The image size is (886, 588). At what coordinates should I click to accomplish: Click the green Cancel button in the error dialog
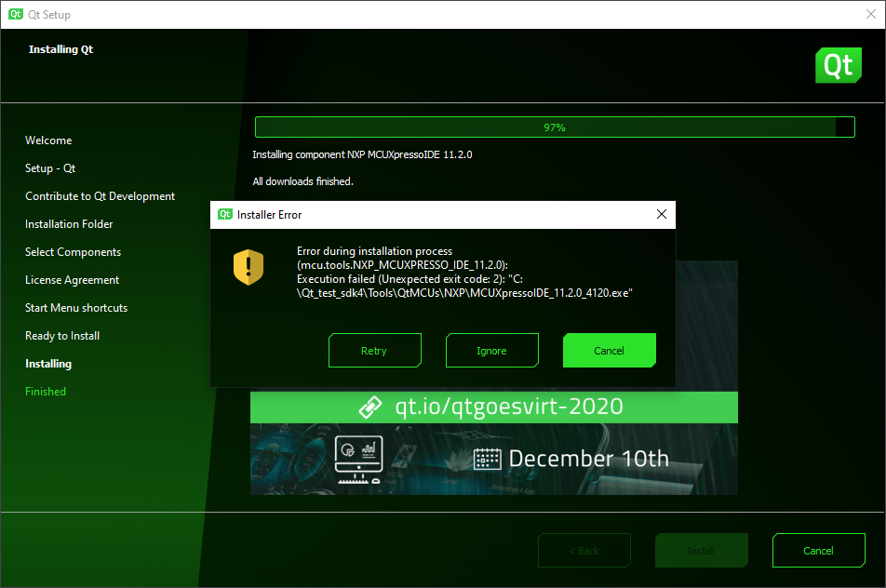(609, 350)
